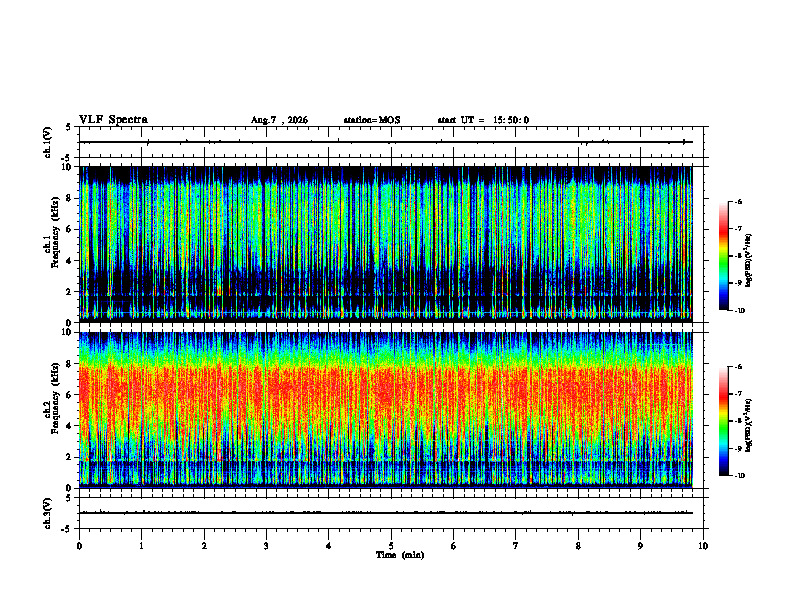Click time axis tick label "5"
This screenshot has width=792, height=612.
pos(391,546)
